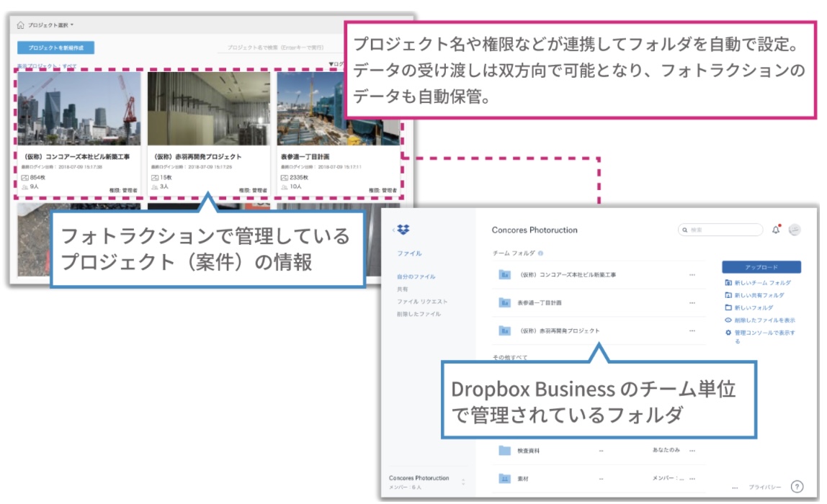Screen dimensions: 827x504
Task: Open the コンコアーズ本社ビル新築工事 project thumbnail
Action: coord(79,108)
